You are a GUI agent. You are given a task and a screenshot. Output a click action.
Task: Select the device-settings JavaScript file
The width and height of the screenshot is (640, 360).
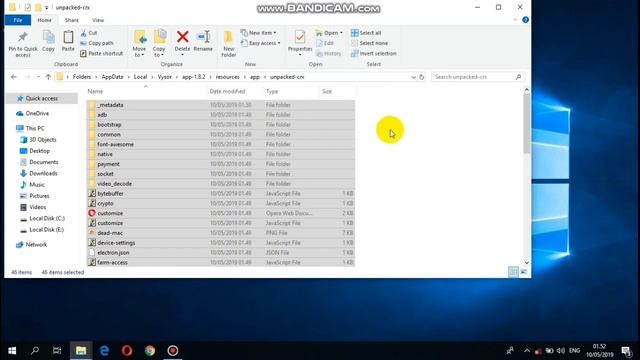[221, 242]
